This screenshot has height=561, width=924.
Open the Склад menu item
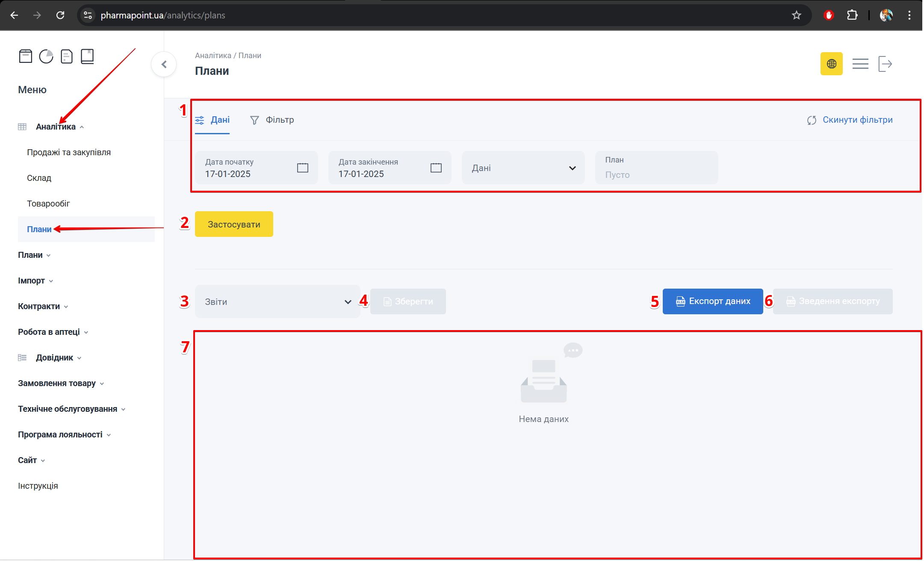coord(39,178)
